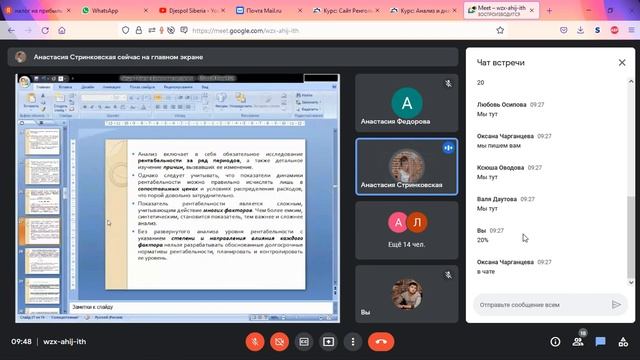This screenshot has width=640, height=360.
Task: Select your own 'Вы' video tile
Action: click(407, 294)
